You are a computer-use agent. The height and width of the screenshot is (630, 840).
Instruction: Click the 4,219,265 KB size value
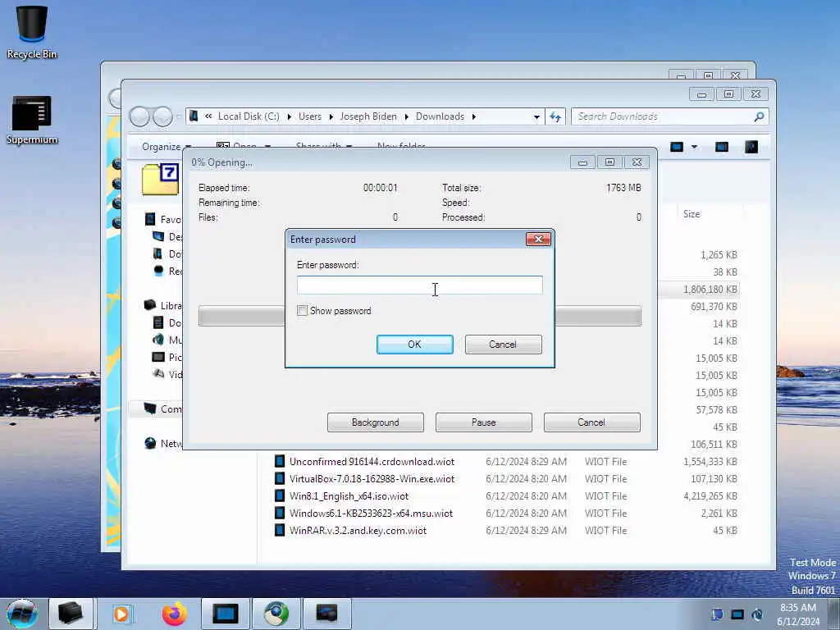click(x=710, y=496)
